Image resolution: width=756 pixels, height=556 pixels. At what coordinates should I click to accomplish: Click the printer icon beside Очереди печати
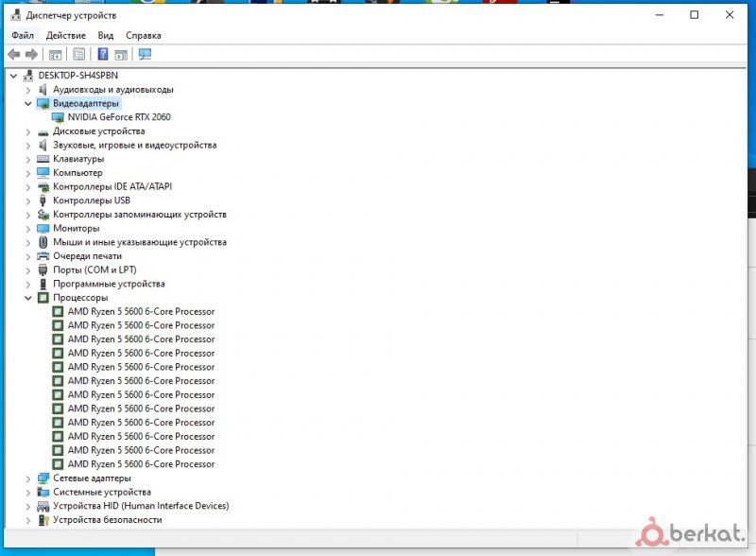pyautogui.click(x=43, y=256)
